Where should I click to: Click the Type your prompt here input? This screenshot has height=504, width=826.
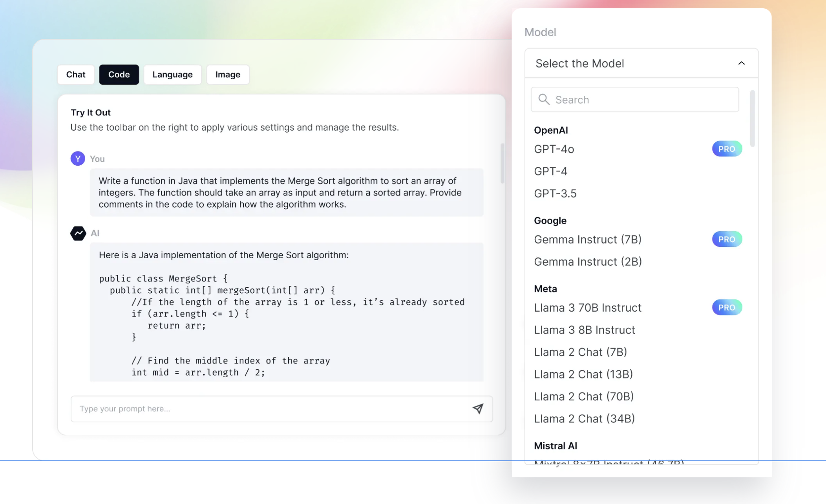281,409
